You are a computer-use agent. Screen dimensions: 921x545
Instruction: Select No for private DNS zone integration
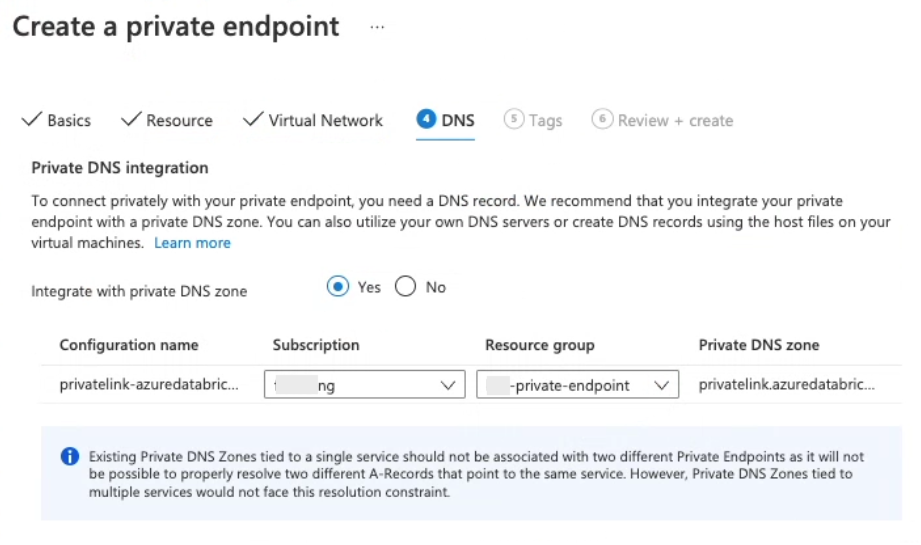[x=405, y=287]
